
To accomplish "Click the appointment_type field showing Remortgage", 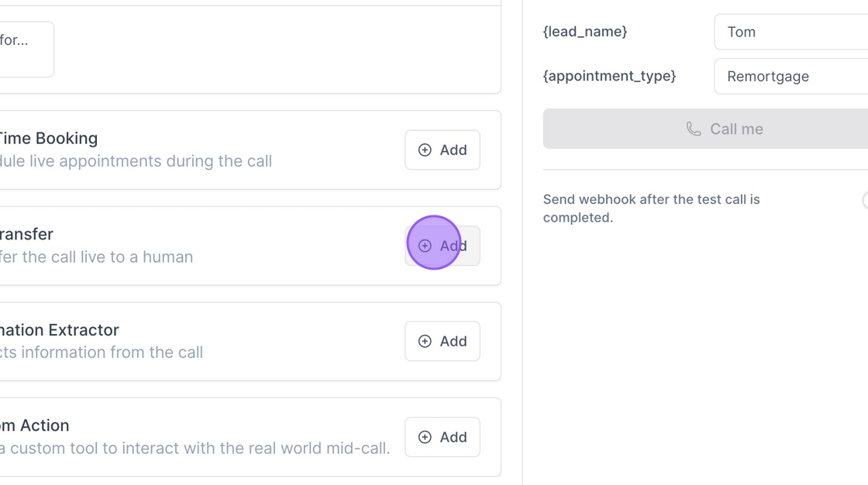I will tap(790, 77).
